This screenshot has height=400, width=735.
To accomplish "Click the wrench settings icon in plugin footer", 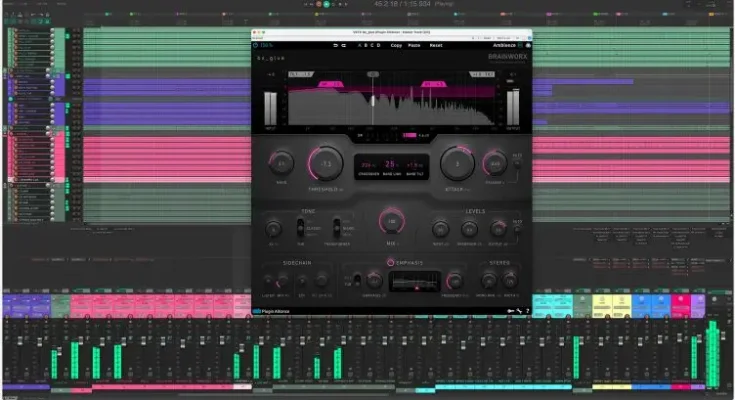I will pyautogui.click(x=519, y=312).
